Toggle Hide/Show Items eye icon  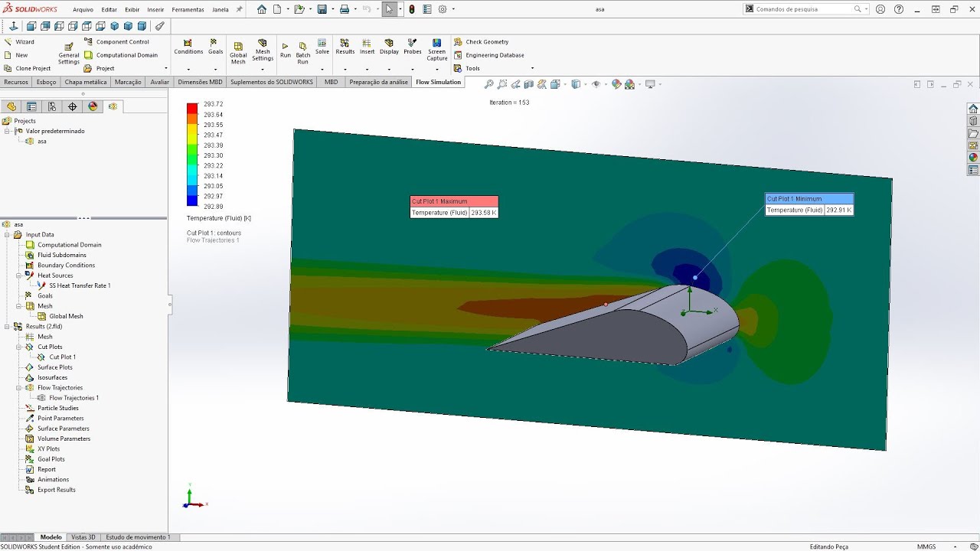[596, 84]
